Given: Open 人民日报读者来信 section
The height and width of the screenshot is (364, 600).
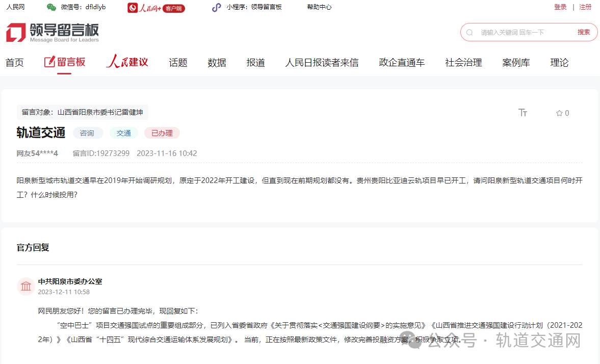Looking at the screenshot, I should point(322,63).
